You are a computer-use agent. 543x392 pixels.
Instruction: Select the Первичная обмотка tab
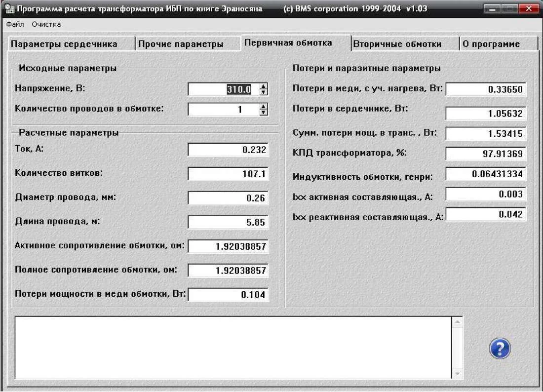(x=295, y=42)
